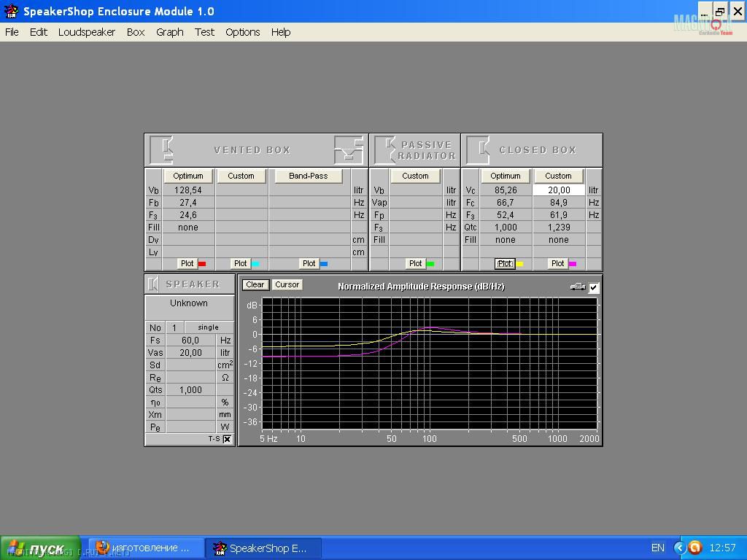Click the vented Fb value 27,4
Viewport: 747px width, 560px height.
point(188,203)
